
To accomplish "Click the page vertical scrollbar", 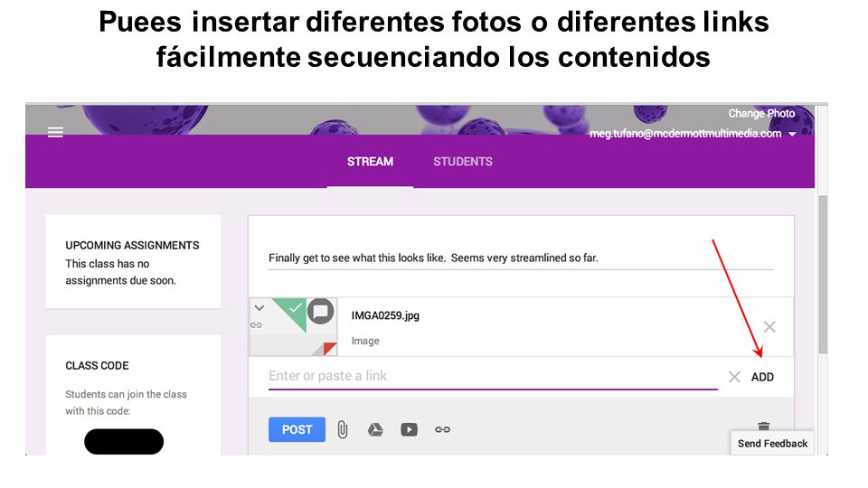I will [823, 274].
